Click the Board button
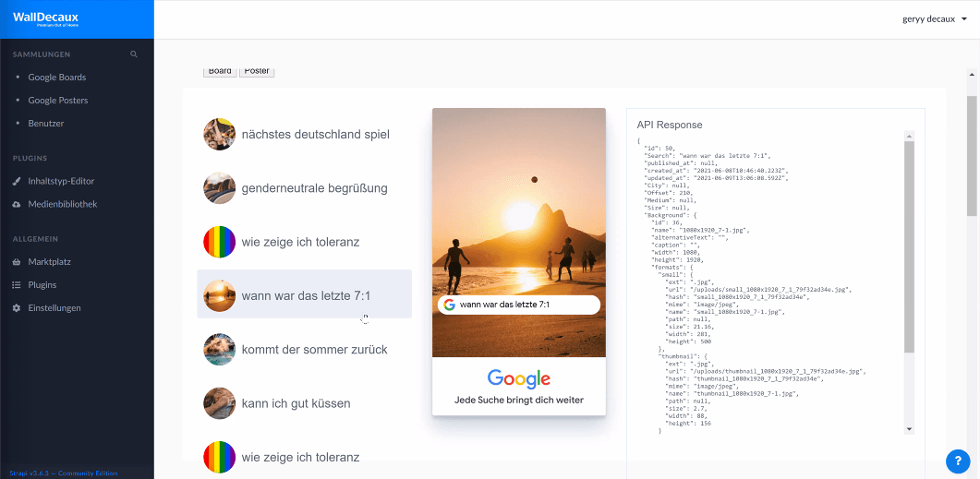980x479 pixels. [220, 70]
